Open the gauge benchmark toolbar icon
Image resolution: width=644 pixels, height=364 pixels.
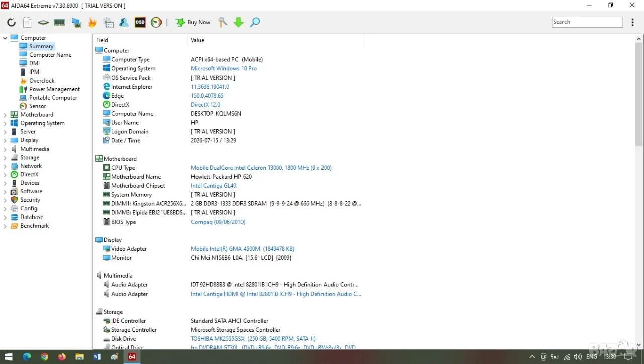[156, 22]
